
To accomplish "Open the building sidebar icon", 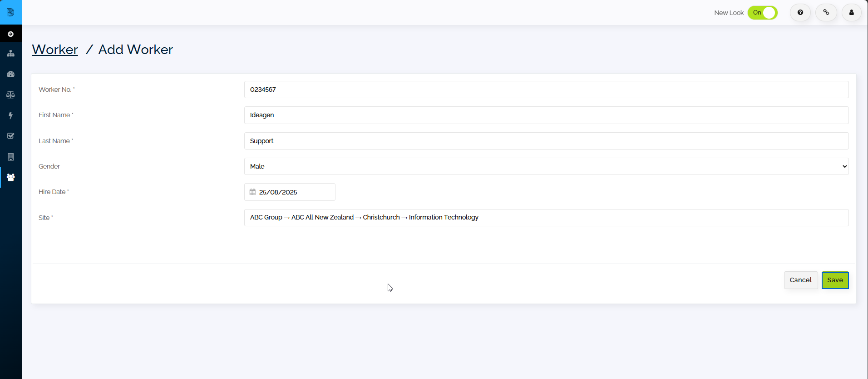I will [x=10, y=157].
